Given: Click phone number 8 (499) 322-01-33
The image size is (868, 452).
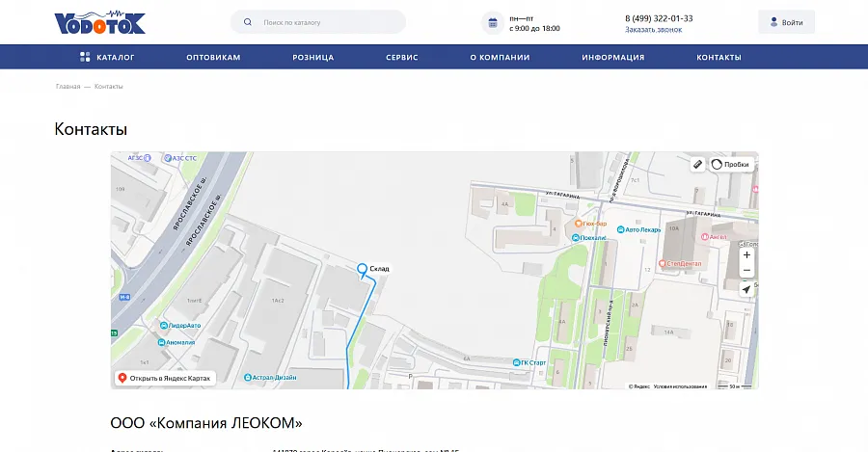Looking at the screenshot, I should [x=659, y=18].
